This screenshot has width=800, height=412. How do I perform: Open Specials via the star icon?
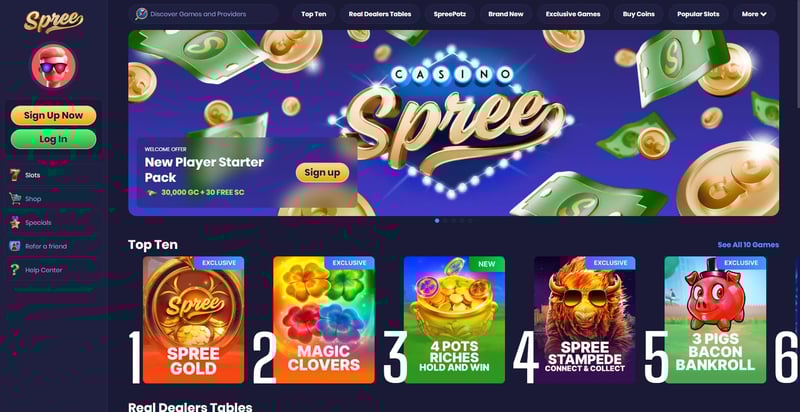(15, 222)
